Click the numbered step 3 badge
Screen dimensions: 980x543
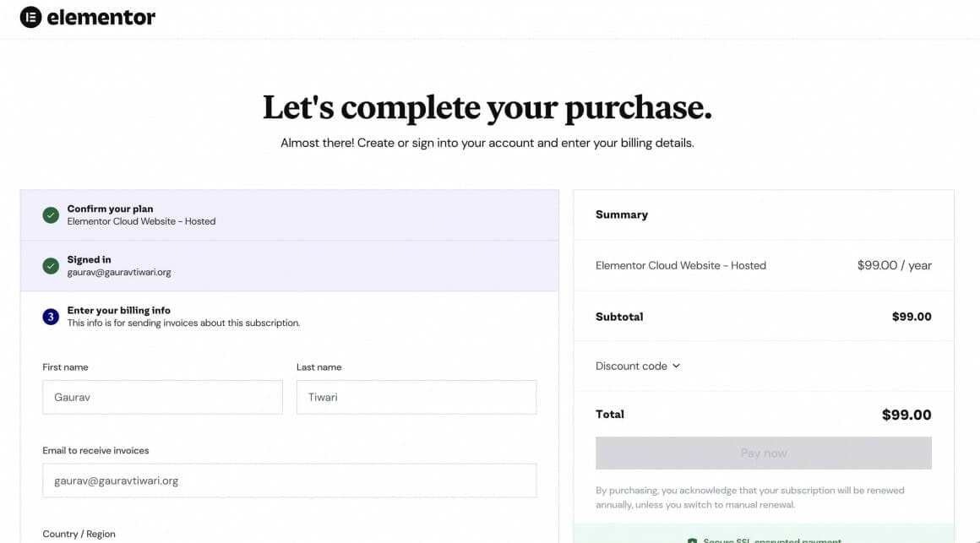[x=51, y=316]
